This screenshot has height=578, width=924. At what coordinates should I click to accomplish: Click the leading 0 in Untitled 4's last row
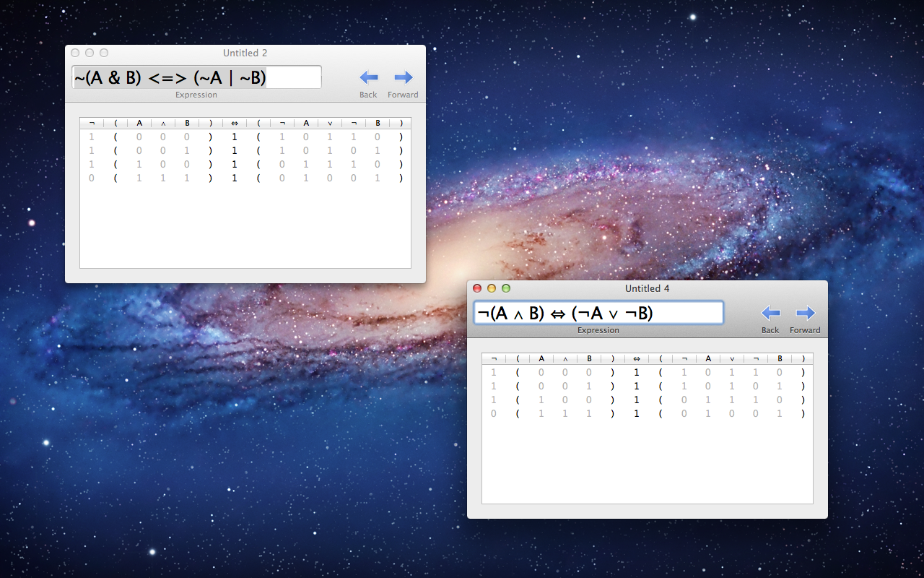click(x=494, y=413)
